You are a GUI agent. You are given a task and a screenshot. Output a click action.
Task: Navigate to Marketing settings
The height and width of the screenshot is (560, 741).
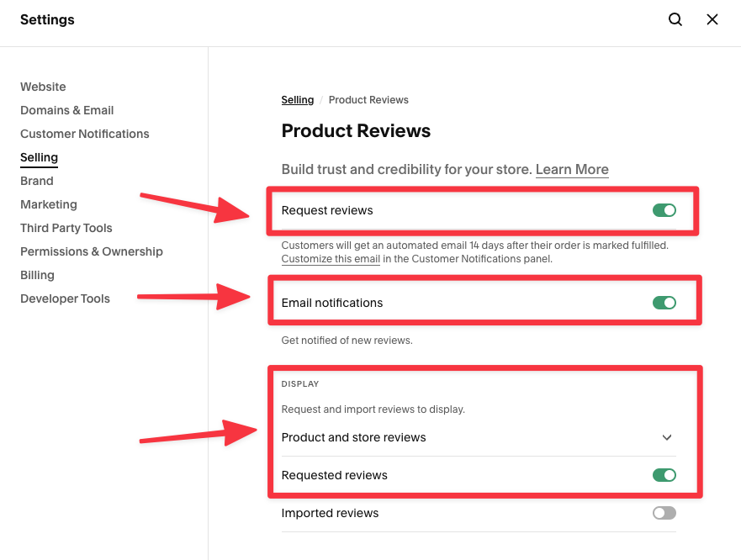48,204
